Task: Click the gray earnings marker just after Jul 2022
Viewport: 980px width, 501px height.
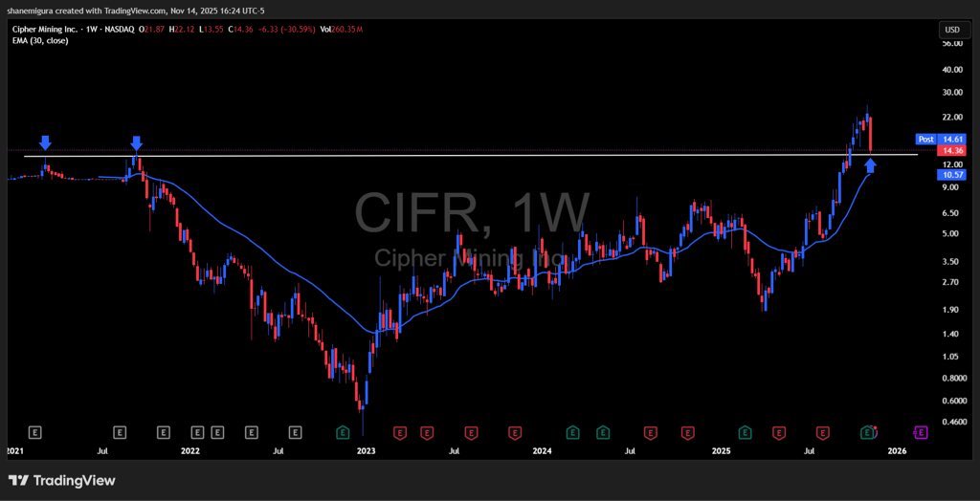Action: pos(296,431)
